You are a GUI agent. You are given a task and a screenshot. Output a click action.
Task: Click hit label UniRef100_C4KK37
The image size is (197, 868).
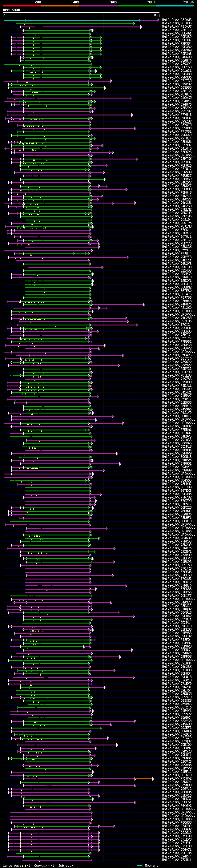177,799
